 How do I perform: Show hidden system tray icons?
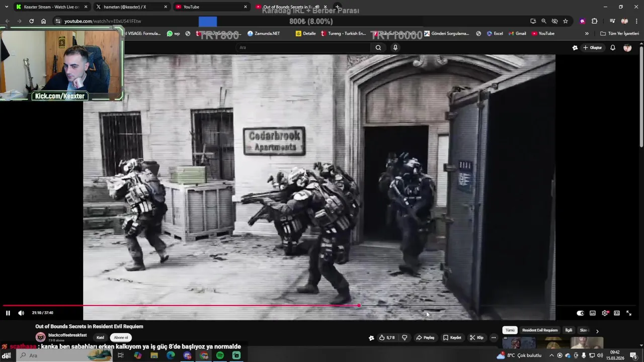tap(551, 355)
